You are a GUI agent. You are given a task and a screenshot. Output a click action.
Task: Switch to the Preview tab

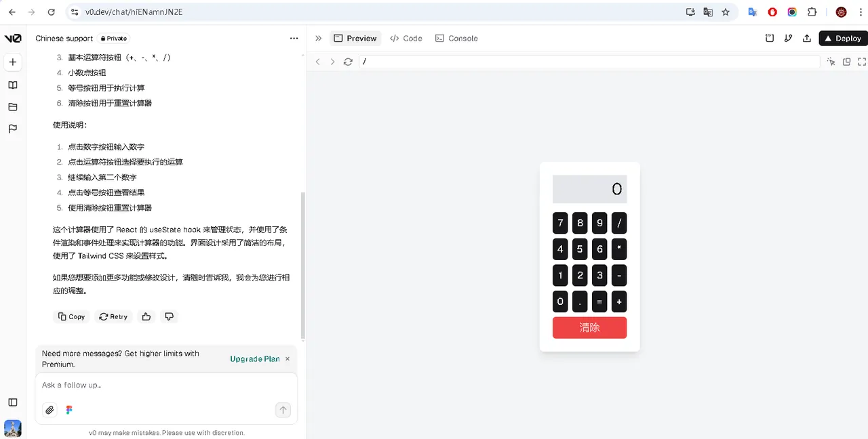click(355, 39)
